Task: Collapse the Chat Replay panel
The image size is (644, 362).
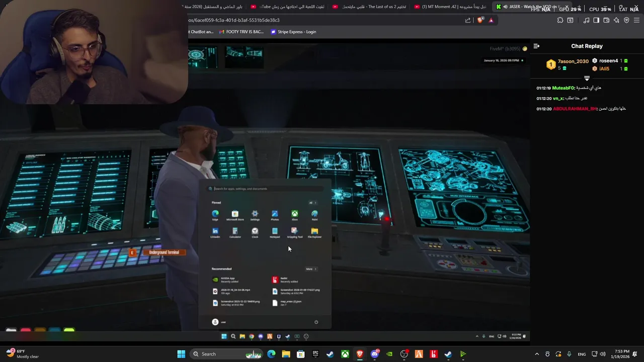Action: [x=536, y=46]
